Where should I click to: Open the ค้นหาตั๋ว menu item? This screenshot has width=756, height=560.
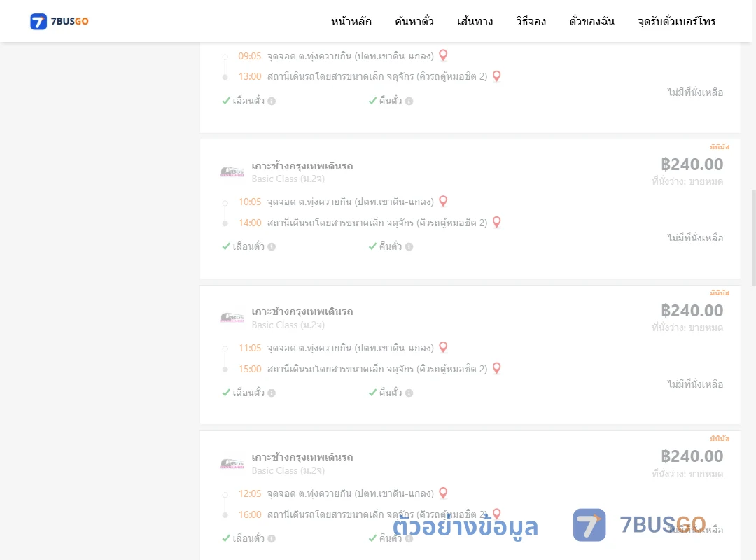coord(414,21)
